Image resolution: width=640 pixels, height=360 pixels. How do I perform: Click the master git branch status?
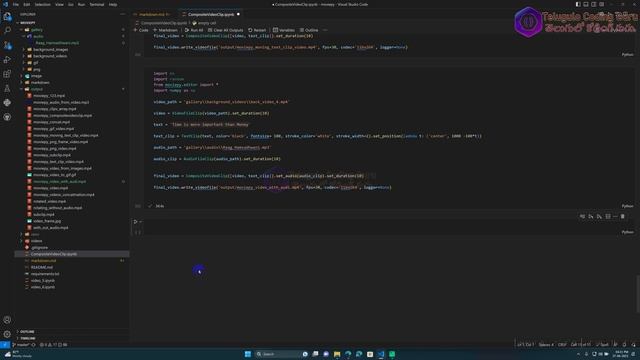(22, 345)
